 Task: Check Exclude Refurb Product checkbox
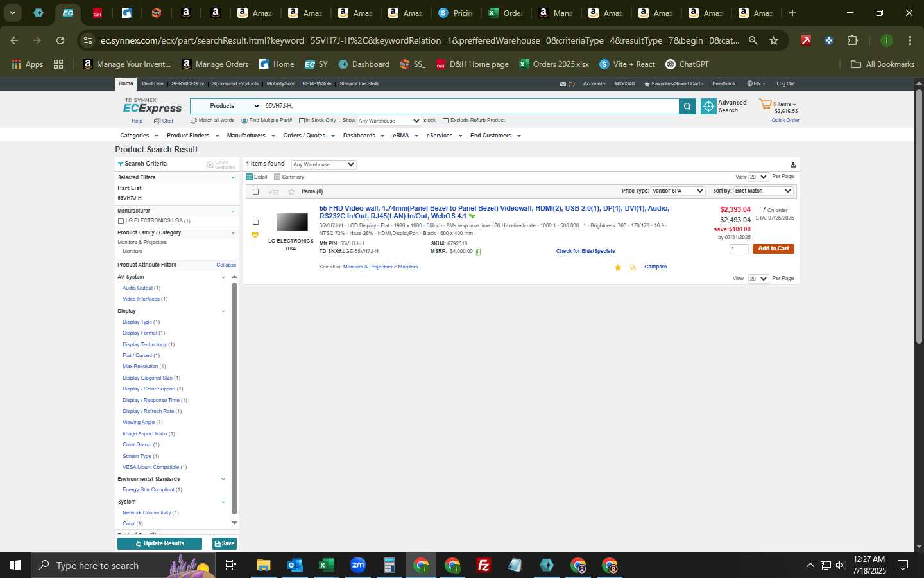445,121
